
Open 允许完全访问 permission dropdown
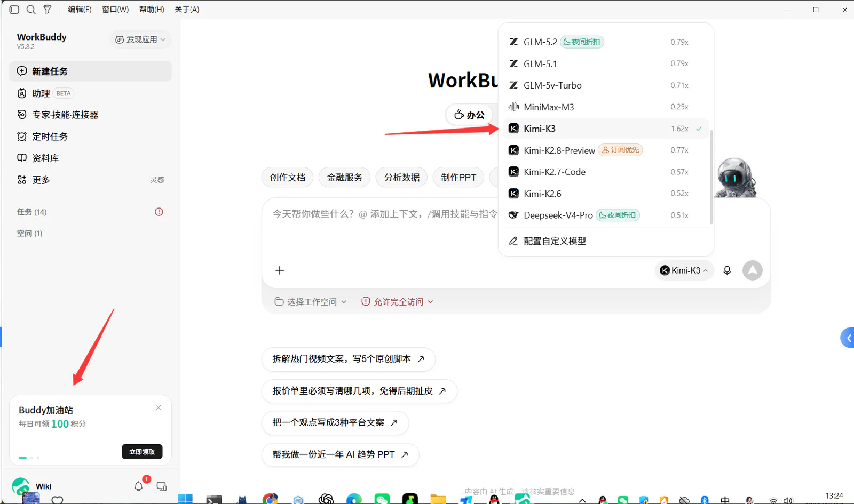[x=398, y=302]
